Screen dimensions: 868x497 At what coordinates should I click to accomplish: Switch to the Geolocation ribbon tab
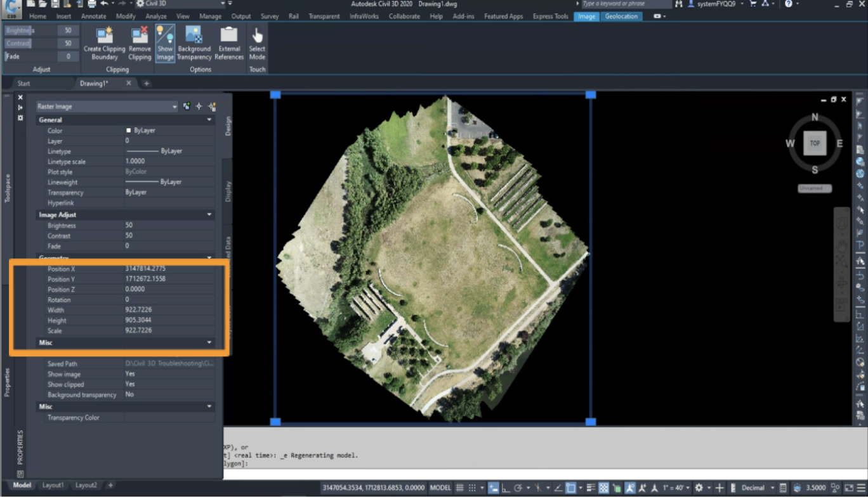click(x=621, y=16)
